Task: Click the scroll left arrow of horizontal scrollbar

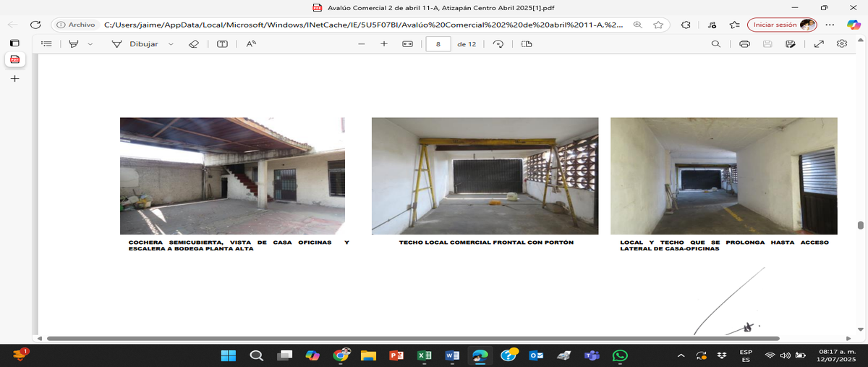Action: [41, 338]
